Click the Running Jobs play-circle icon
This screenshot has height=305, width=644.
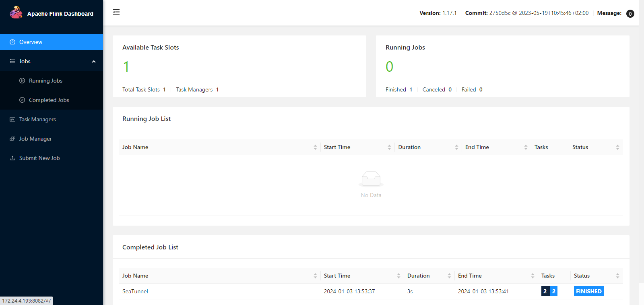tap(22, 81)
